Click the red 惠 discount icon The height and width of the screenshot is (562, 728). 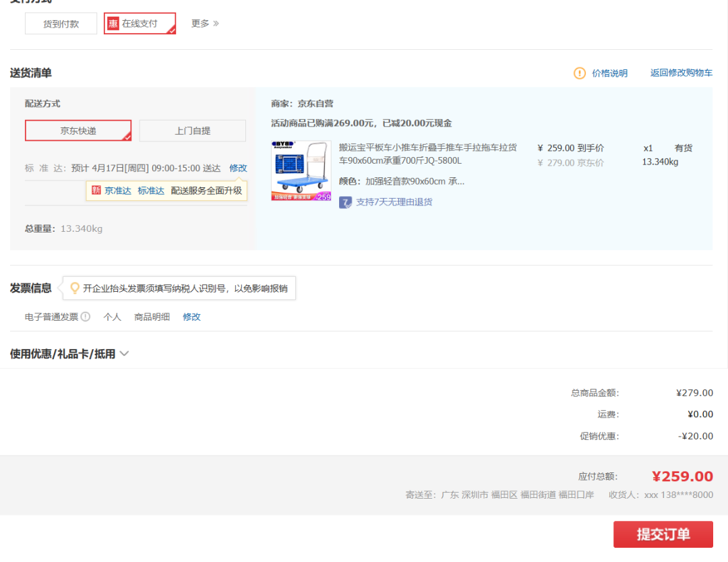tap(113, 24)
